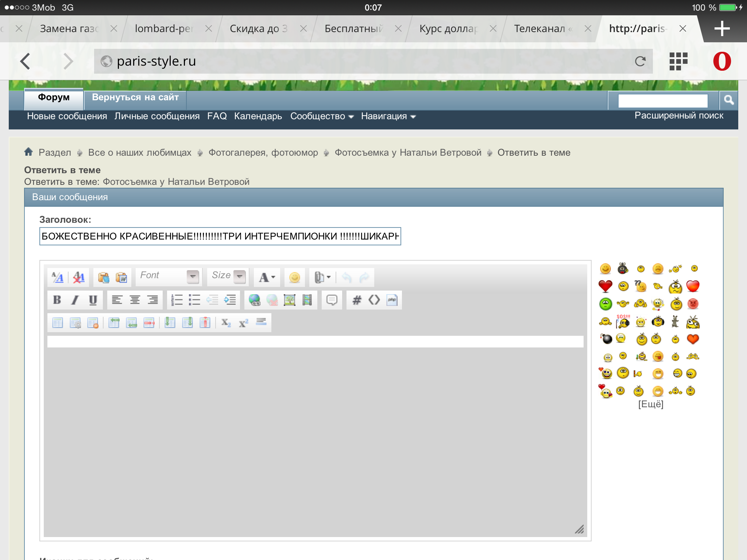
Task: Expand the Навигация menu
Action: [388, 116]
